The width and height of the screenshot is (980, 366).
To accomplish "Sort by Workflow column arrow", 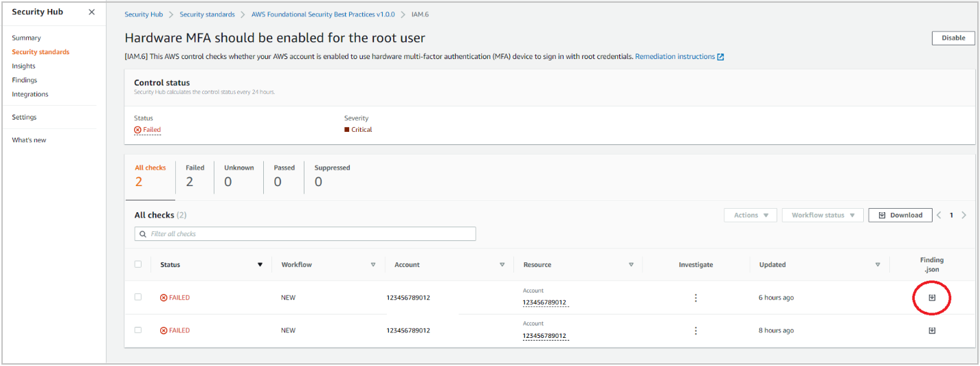I will 373,264.
